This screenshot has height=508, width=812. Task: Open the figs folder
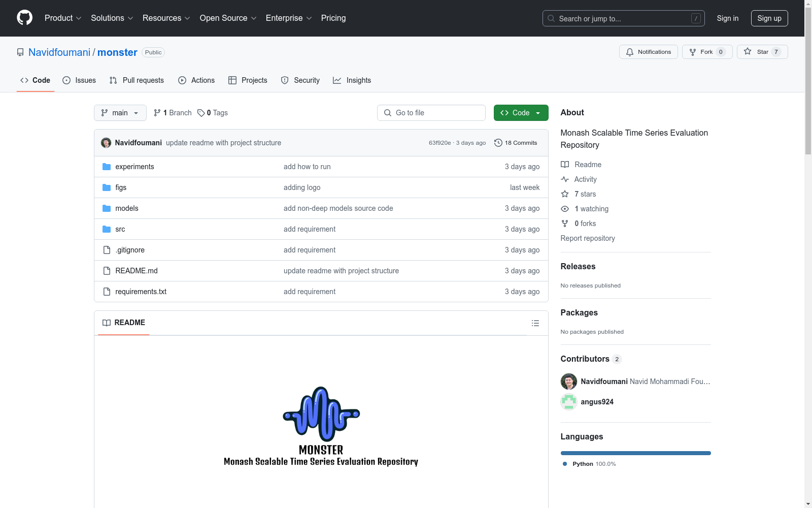click(121, 187)
